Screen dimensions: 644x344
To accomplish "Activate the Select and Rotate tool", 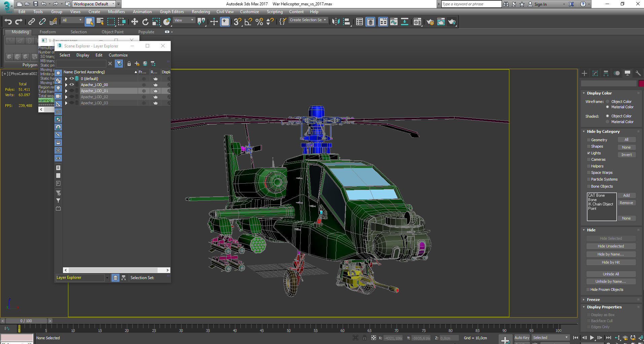I will pos(145,22).
